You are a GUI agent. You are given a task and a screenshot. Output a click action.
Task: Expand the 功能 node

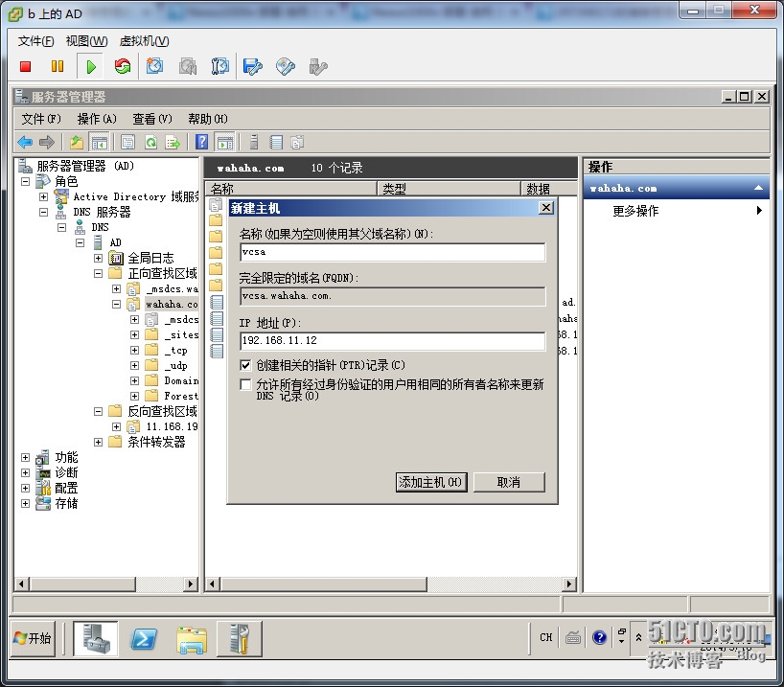coord(26,457)
